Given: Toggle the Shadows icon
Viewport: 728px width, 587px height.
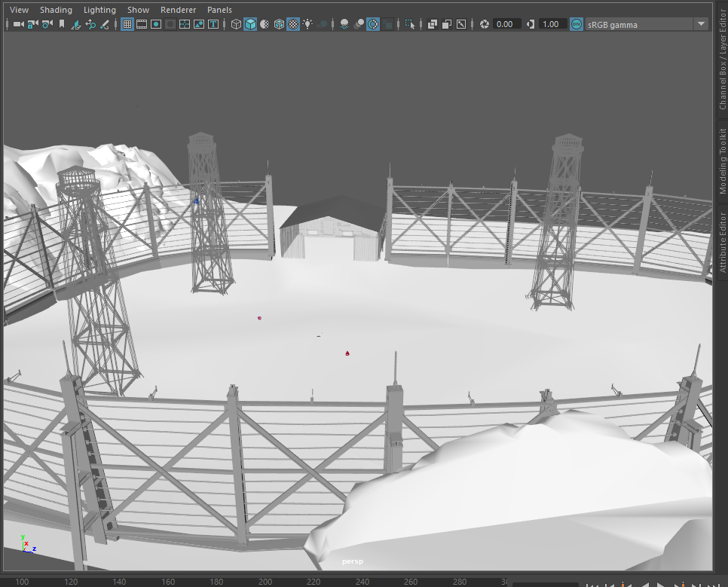Looking at the screenshot, I should tap(322, 24).
